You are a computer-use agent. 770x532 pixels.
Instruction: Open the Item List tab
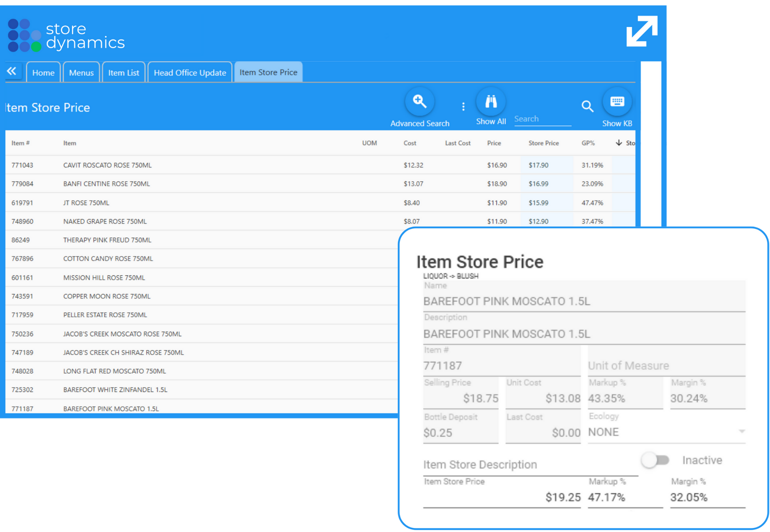coord(123,73)
